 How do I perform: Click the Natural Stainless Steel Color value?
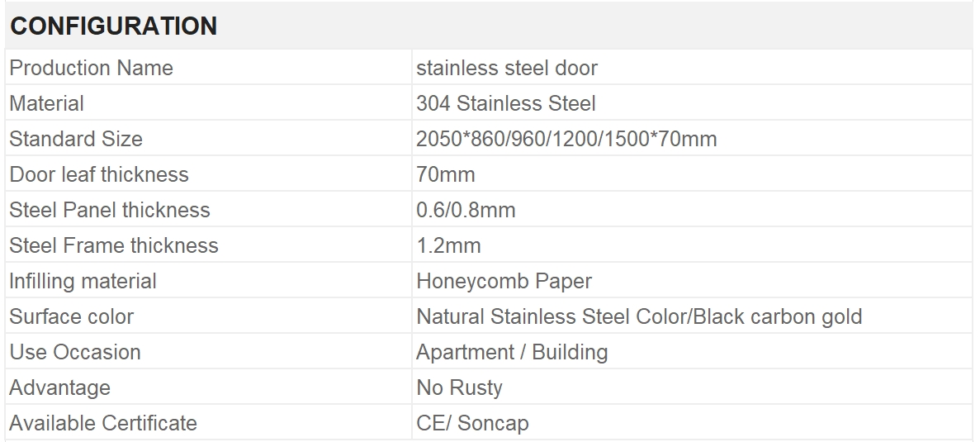click(552, 317)
